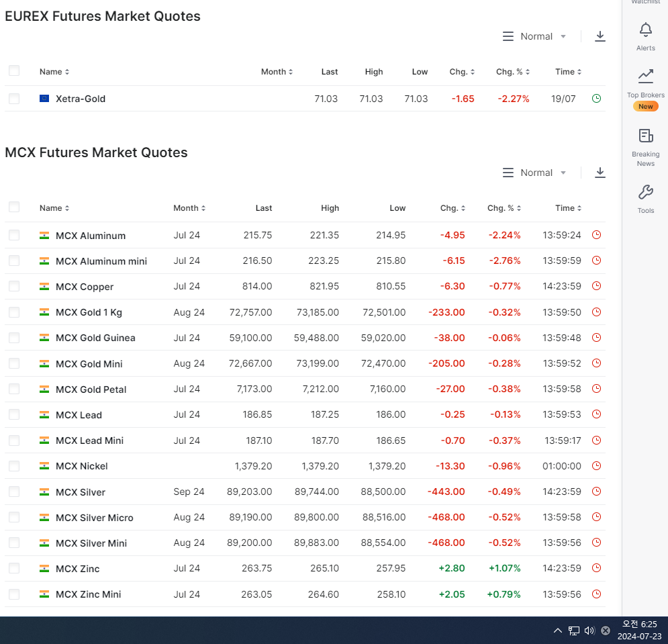Click clock icon in MCX Gold Mini row

click(x=596, y=363)
